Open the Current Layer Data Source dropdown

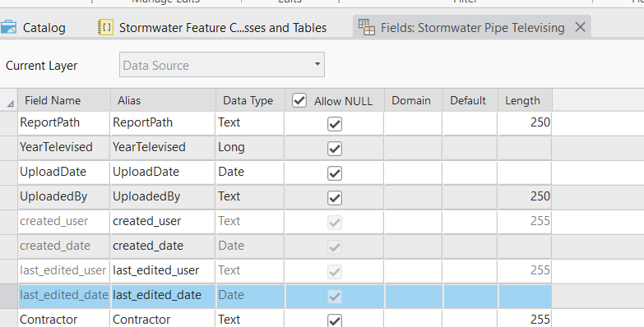pos(222,64)
